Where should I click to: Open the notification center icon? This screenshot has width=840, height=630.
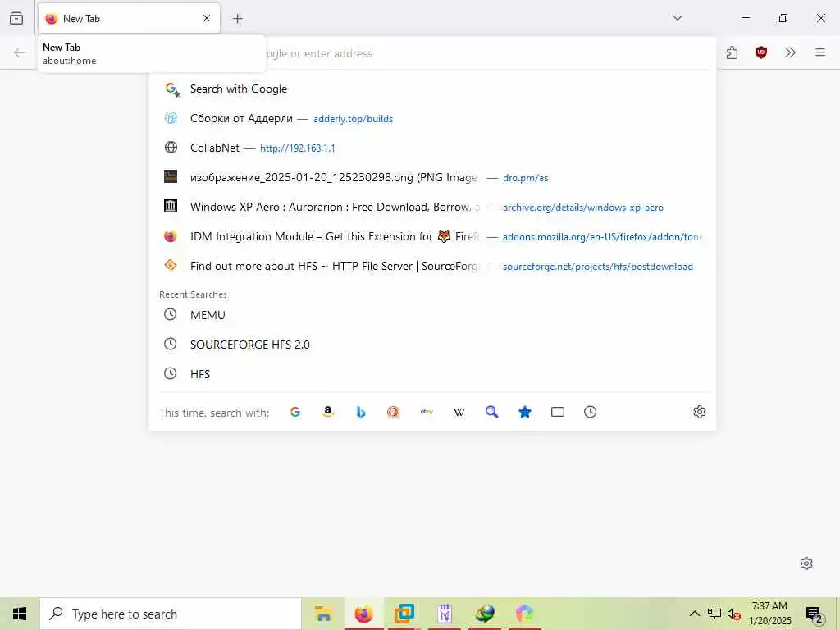coord(815,614)
